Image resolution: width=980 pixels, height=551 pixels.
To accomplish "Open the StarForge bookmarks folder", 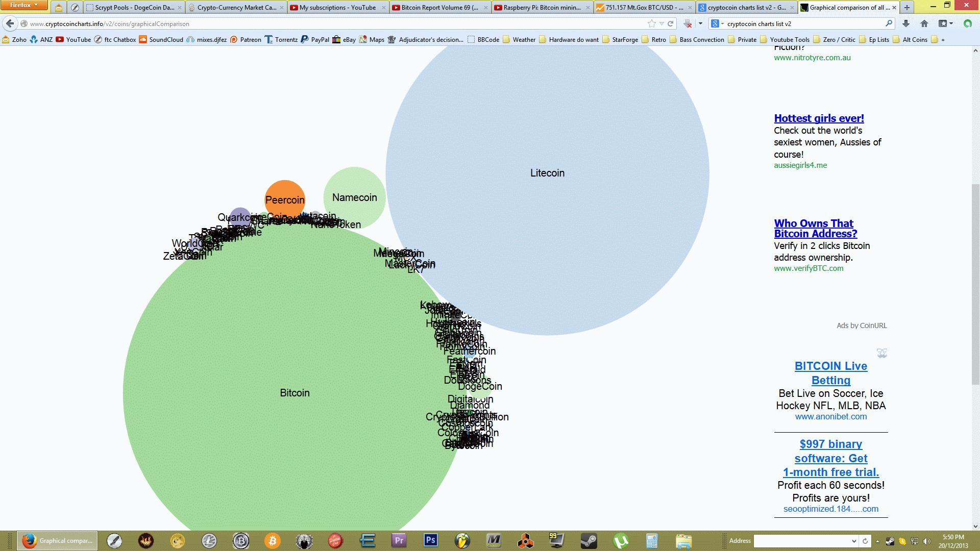I will pos(620,39).
